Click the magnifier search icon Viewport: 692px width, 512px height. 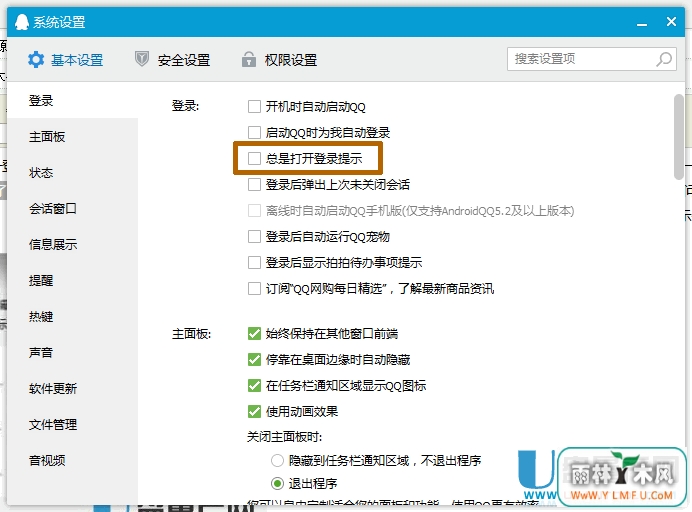click(664, 59)
